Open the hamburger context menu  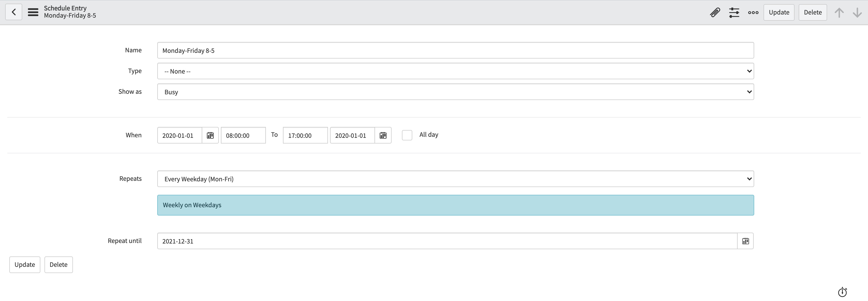[33, 12]
